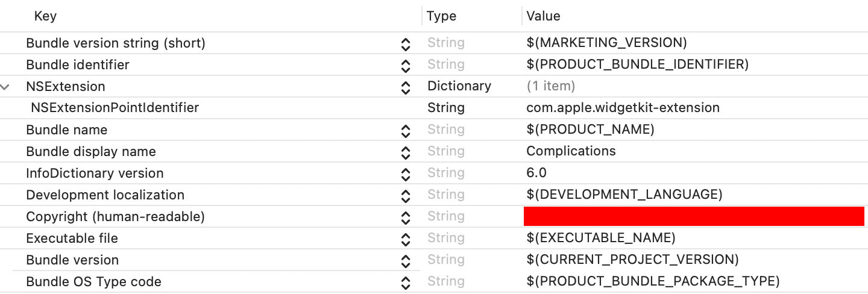
Task: Open key stepper for Executable file
Action: (x=406, y=239)
